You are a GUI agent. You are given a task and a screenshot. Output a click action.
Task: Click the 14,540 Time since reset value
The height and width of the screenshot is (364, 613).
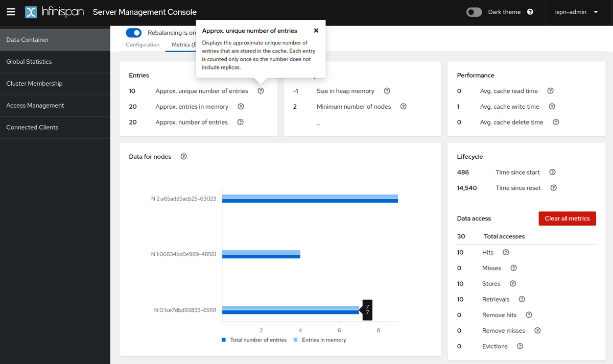pyautogui.click(x=467, y=188)
